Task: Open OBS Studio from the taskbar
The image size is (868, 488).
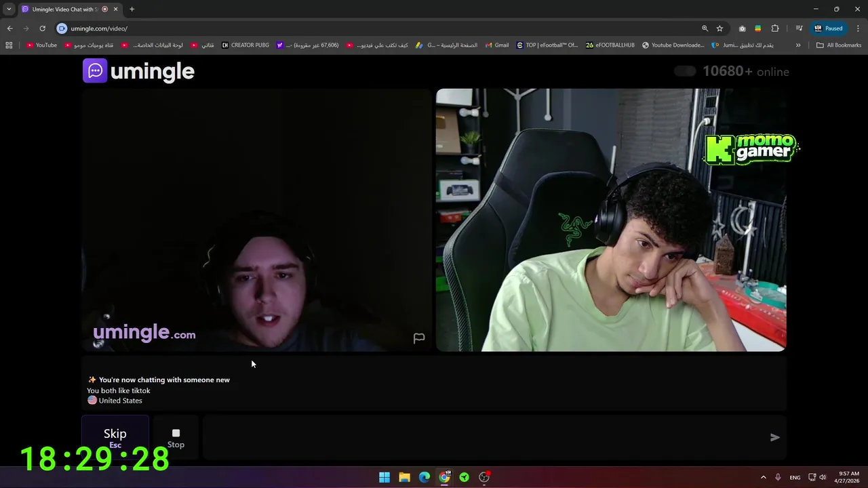Action: (484, 477)
